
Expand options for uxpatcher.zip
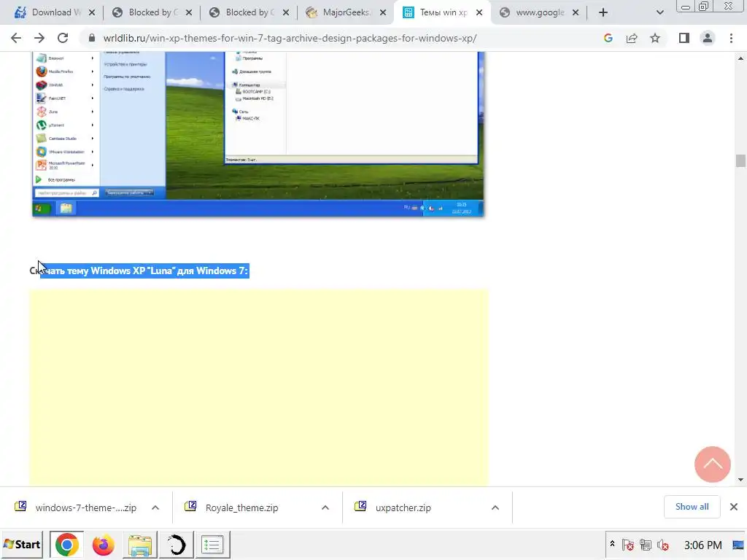click(x=495, y=507)
